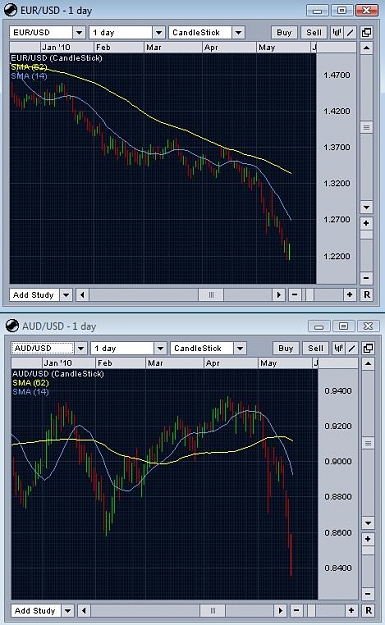This screenshot has height=625, width=385.
Task: Click up scroll arrow on EUR/USD price axis
Action: pyautogui.click(x=367, y=48)
